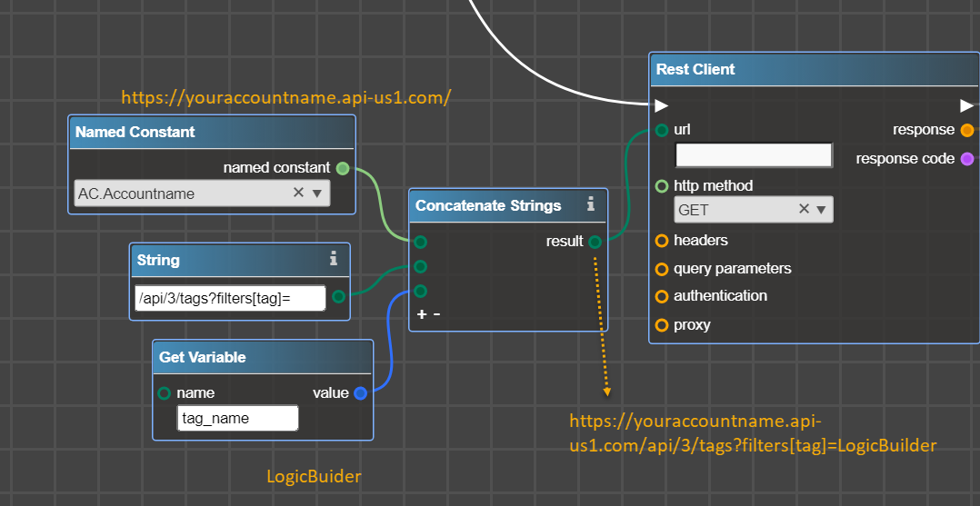The image size is (980, 506).
Task: Click the Concatenate Strings result output port
Action: point(595,242)
